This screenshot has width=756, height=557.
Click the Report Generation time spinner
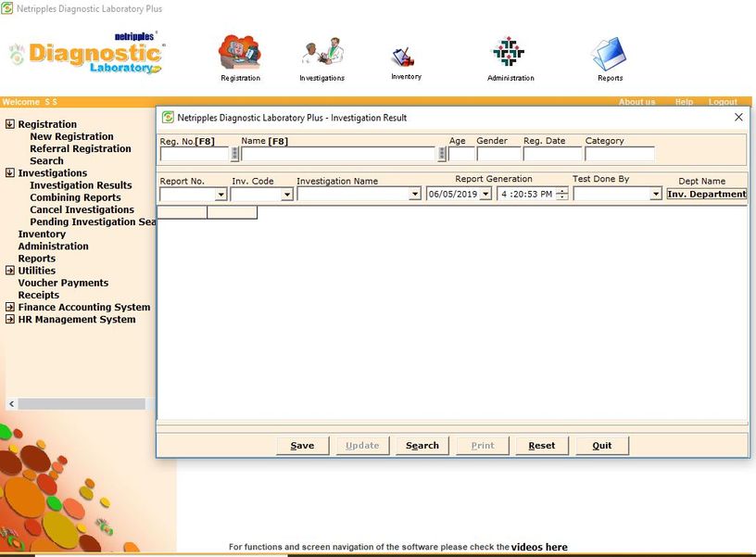(562, 195)
